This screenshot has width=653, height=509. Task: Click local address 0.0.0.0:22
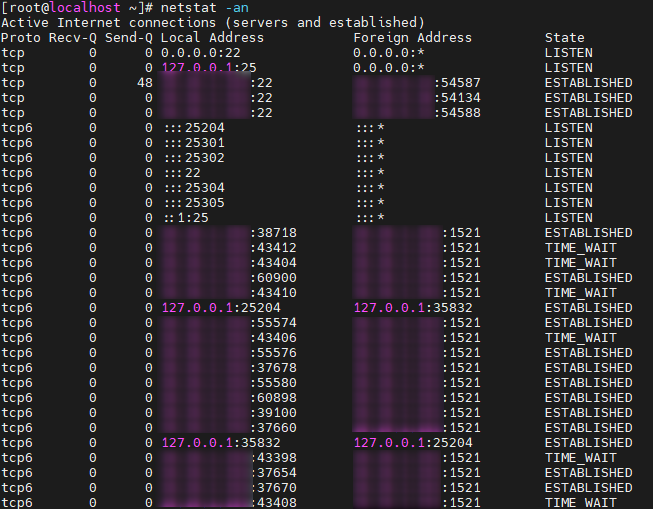[x=201, y=53]
